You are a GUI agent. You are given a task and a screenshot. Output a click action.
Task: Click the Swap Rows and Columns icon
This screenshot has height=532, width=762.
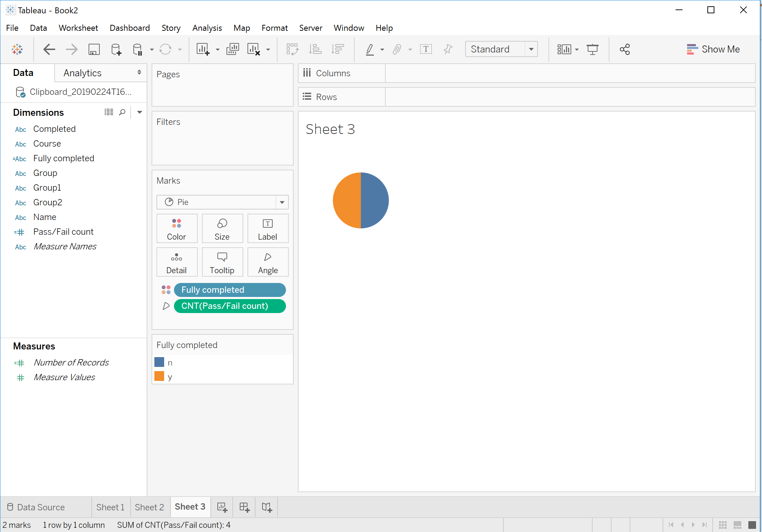pyautogui.click(x=292, y=49)
